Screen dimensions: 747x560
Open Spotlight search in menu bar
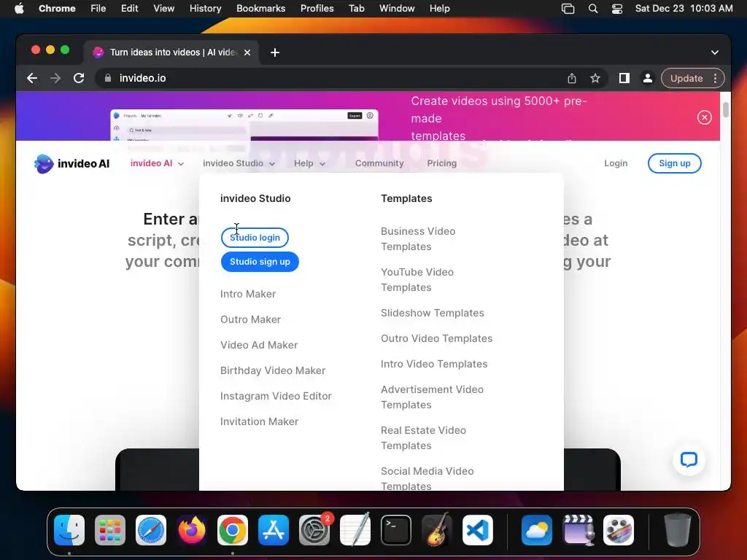coord(593,9)
